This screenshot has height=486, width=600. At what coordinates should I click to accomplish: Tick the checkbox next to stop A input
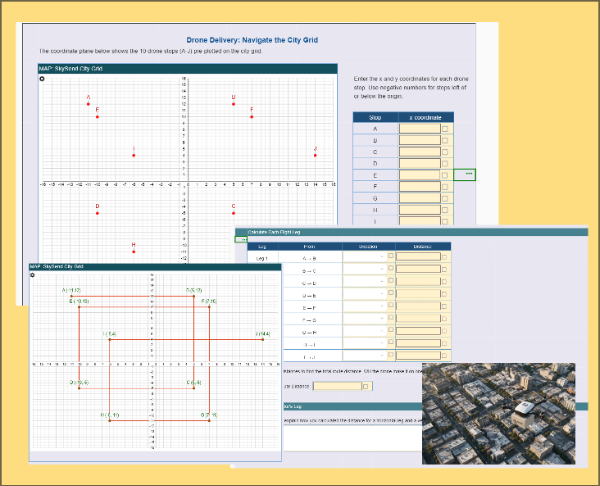(x=445, y=128)
